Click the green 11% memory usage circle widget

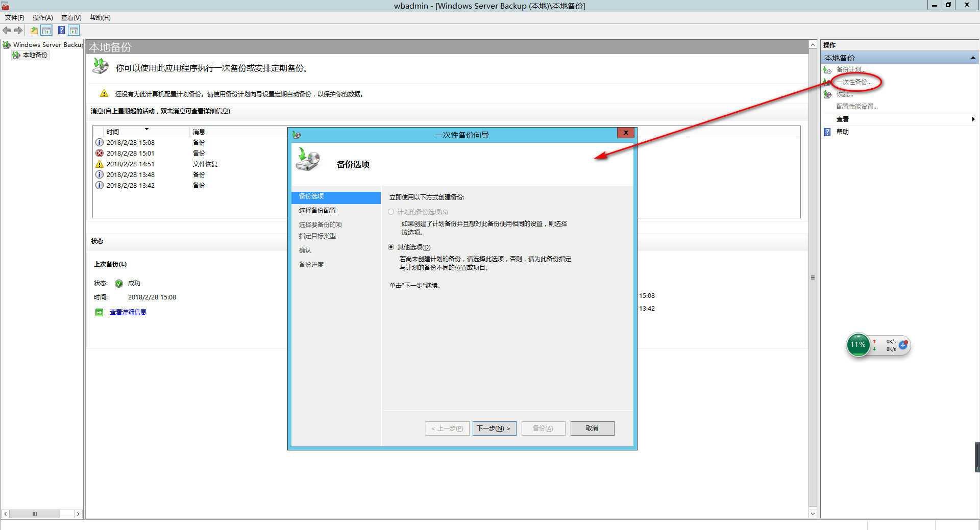click(858, 345)
